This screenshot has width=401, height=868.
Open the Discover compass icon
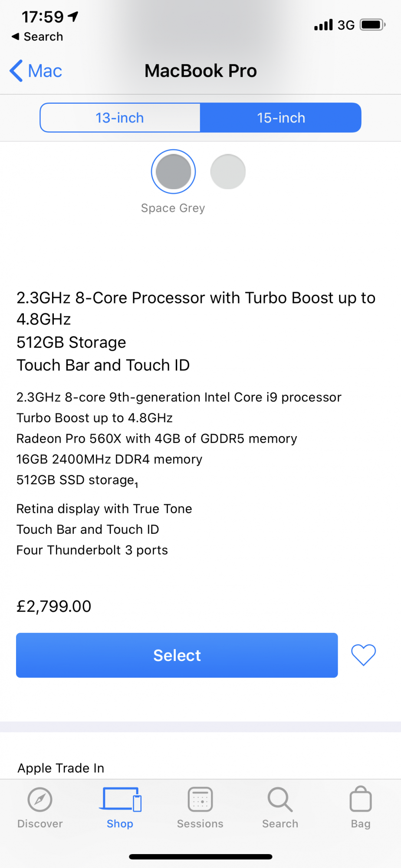tap(40, 799)
